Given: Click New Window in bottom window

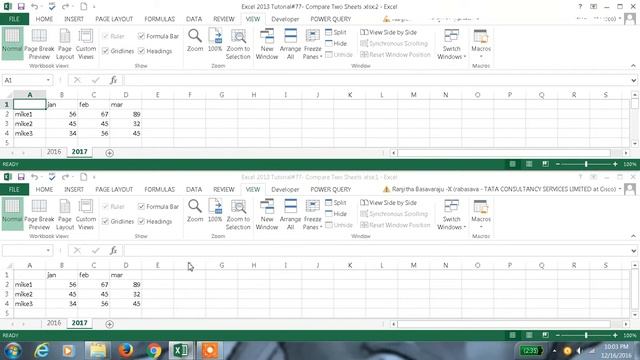Looking at the screenshot, I should [x=267, y=214].
